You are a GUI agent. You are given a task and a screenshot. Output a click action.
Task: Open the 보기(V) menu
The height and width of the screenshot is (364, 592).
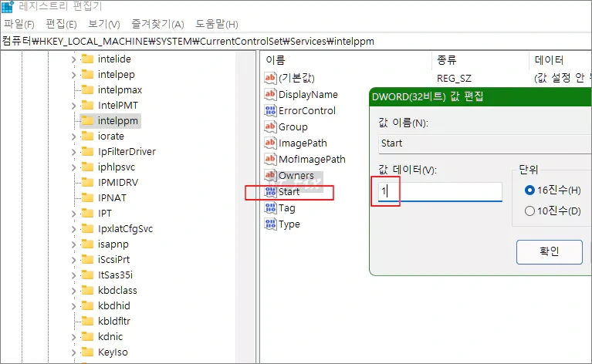(104, 24)
